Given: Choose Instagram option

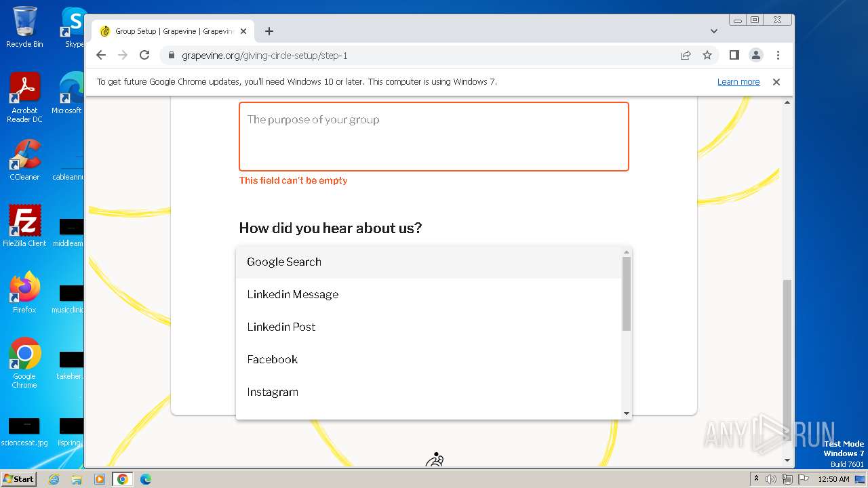Looking at the screenshot, I should 429,392.
